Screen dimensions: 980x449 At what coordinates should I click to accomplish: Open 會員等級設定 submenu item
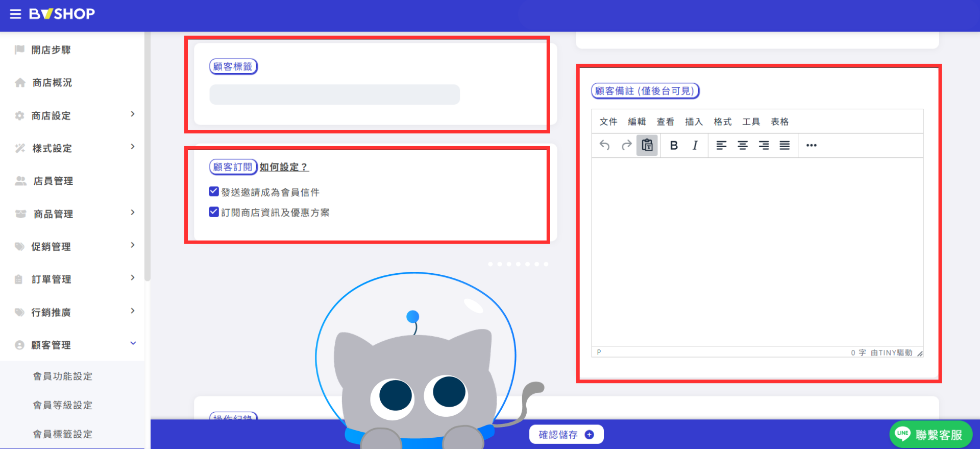click(x=63, y=405)
